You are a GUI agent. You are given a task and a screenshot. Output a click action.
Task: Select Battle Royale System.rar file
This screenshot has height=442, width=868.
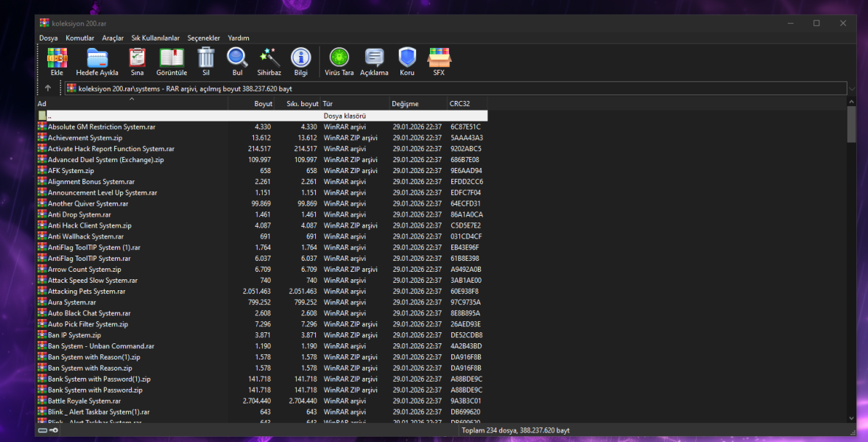point(84,401)
